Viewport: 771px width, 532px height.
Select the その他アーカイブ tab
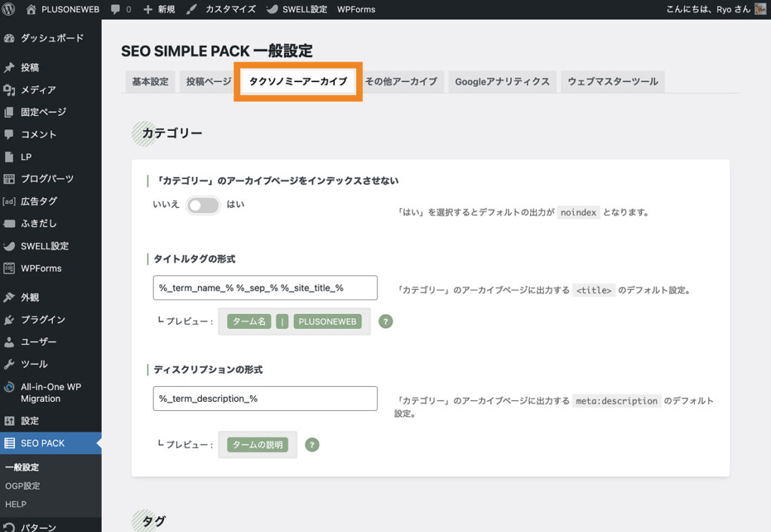(x=401, y=81)
